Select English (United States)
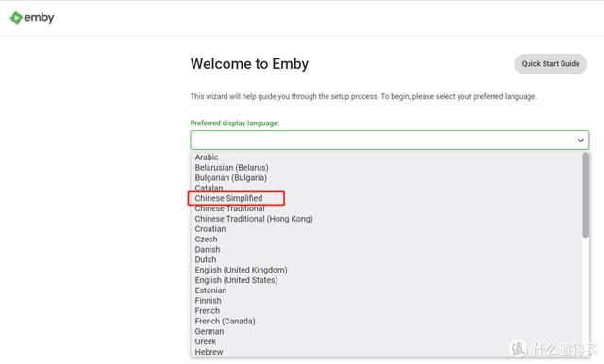The width and height of the screenshot is (604, 364). coord(236,280)
